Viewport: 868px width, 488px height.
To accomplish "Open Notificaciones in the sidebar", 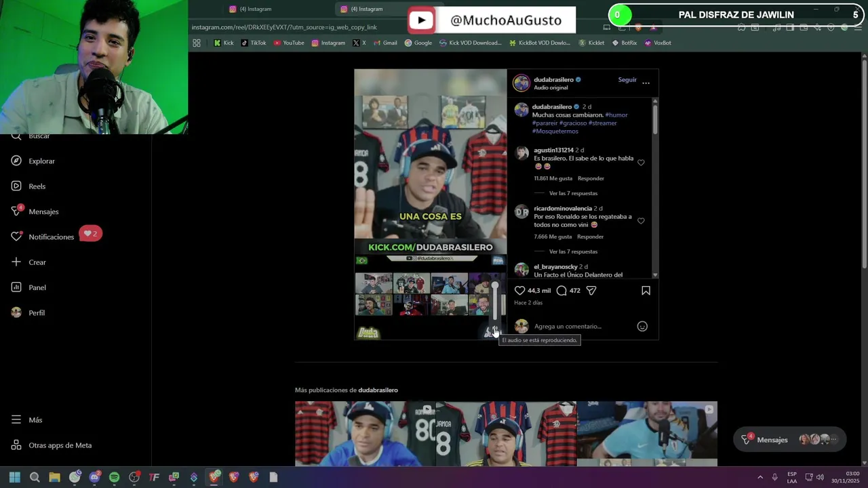I will (42, 237).
